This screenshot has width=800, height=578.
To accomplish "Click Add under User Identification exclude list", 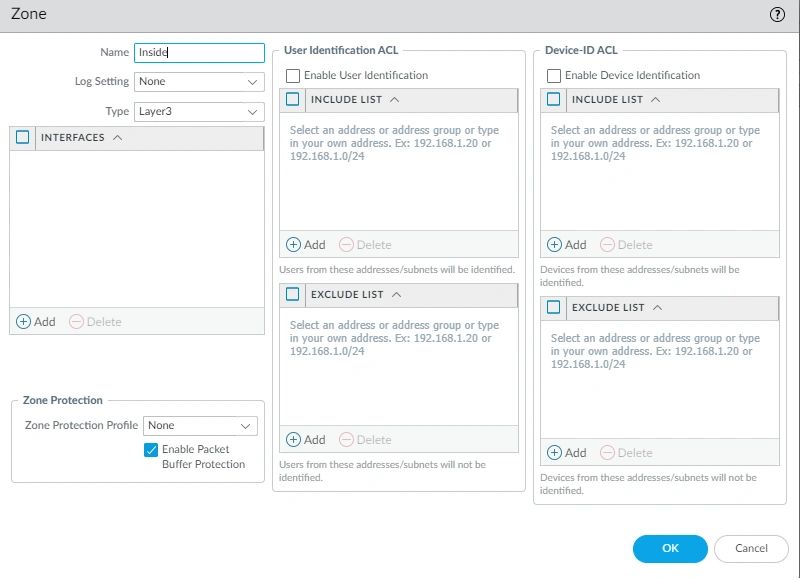I will click(x=294, y=440).
